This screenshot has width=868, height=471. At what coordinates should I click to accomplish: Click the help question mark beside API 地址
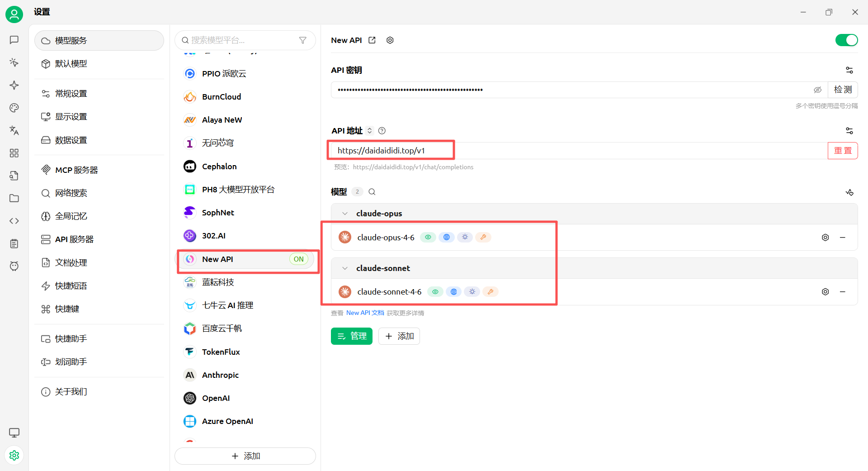[x=382, y=131]
